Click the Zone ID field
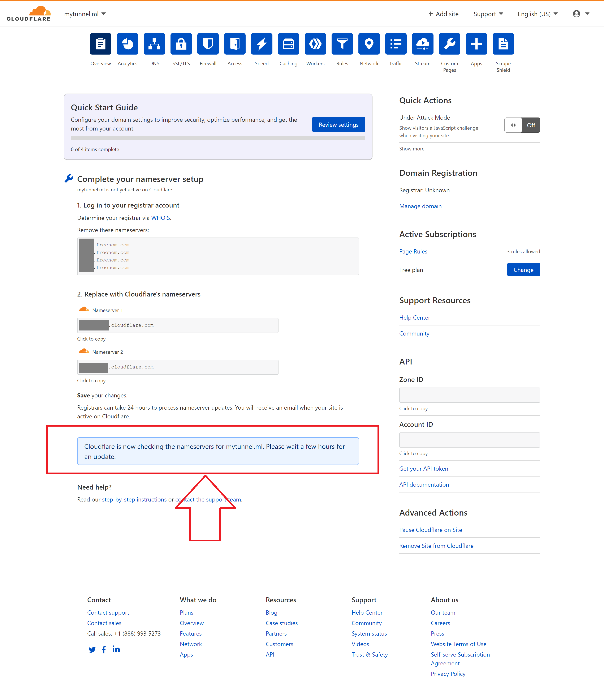The width and height of the screenshot is (604, 700). click(469, 395)
